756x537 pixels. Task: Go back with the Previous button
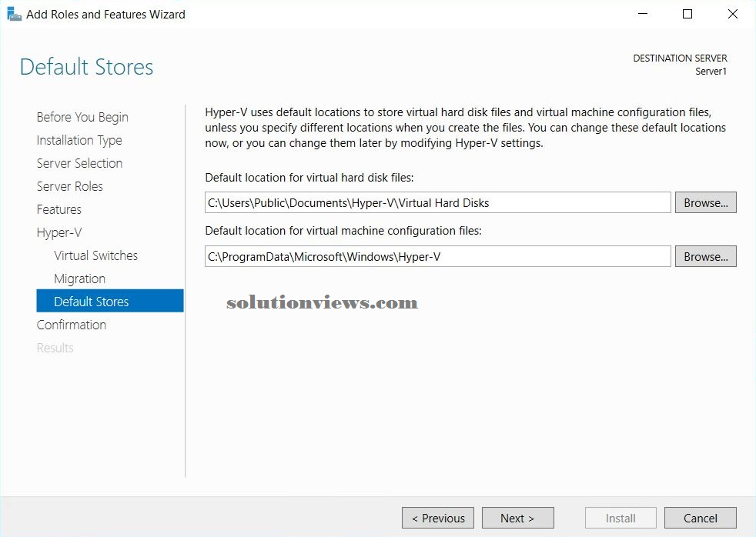[438, 519]
